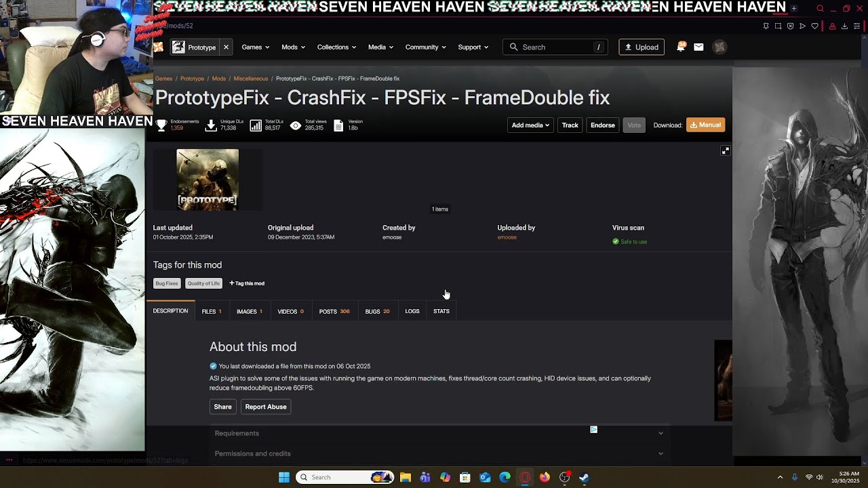
Task: Click the Upload button
Action: click(x=642, y=47)
